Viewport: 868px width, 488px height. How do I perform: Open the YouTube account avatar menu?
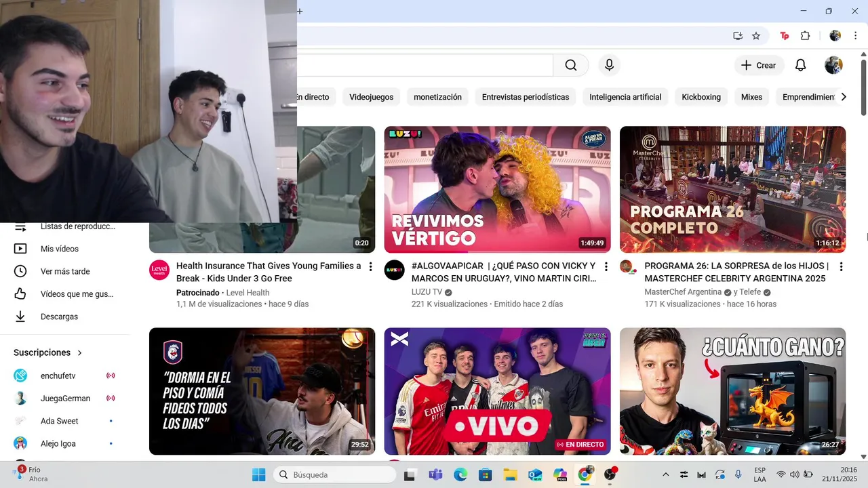click(x=833, y=65)
